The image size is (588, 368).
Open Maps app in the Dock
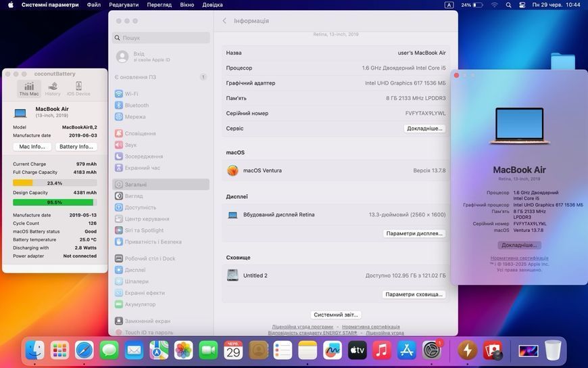[159, 350]
